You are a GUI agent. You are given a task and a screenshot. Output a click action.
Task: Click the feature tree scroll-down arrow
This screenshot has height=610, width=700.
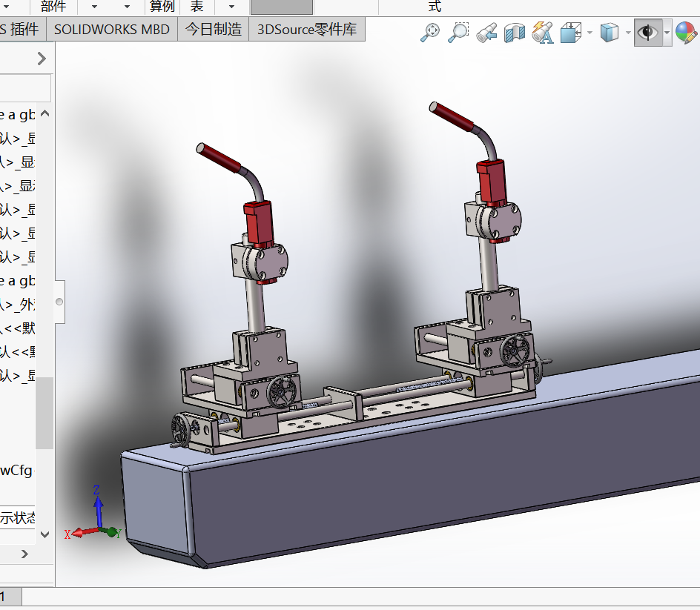coord(44,534)
